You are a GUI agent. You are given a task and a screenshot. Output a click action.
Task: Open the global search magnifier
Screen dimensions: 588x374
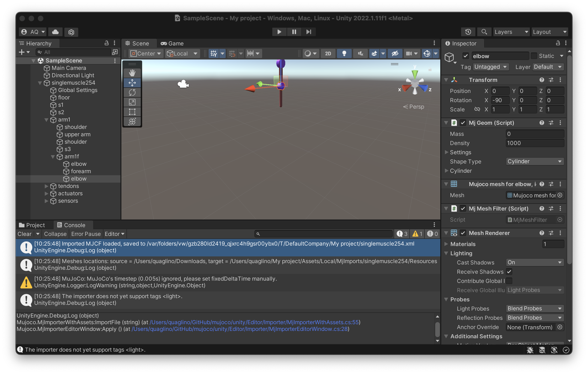[484, 32]
